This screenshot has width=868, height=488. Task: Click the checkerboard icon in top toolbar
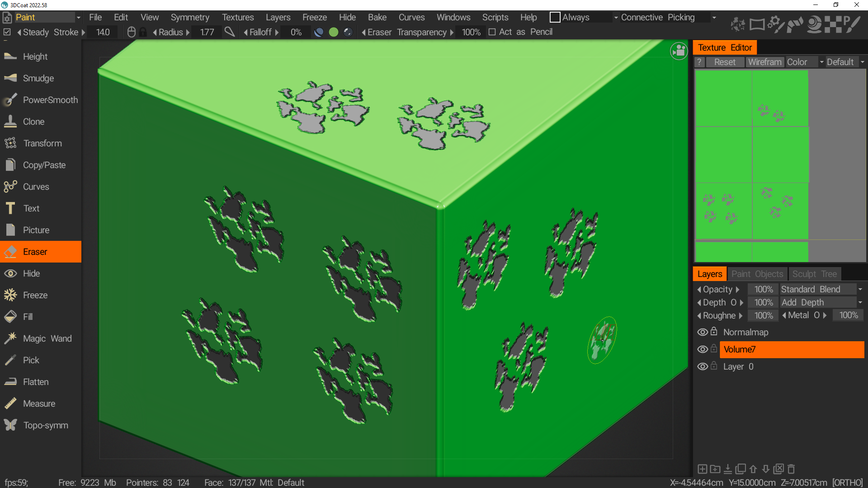click(833, 24)
